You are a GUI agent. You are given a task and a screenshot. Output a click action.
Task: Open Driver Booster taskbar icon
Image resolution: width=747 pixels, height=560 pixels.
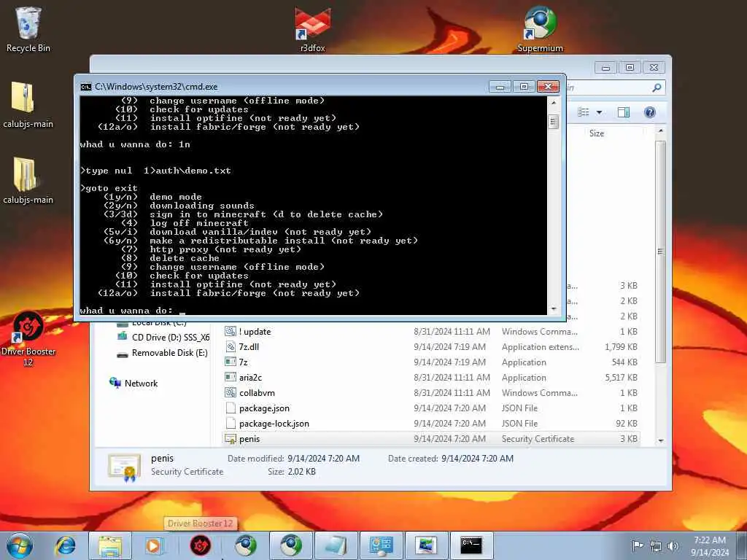200,545
